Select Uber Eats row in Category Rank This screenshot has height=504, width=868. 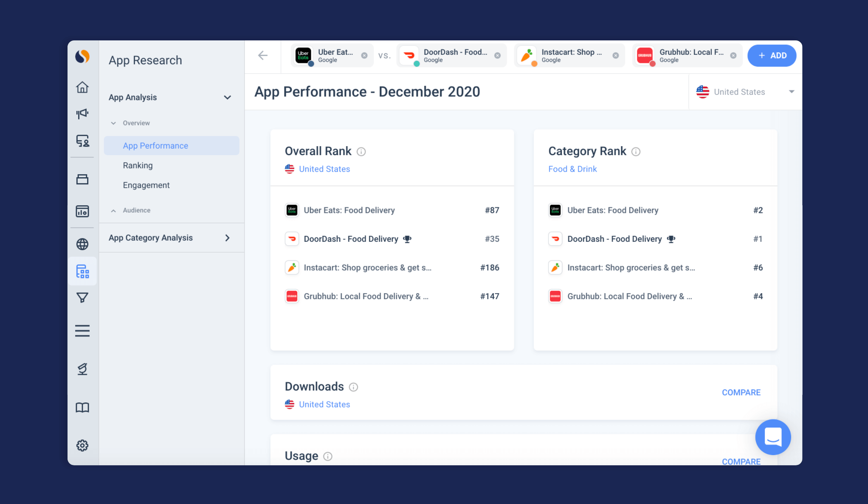pos(656,210)
